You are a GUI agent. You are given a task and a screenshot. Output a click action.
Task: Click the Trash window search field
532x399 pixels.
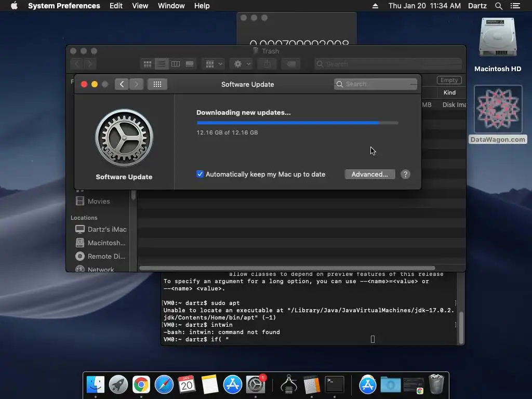pyautogui.click(x=388, y=64)
